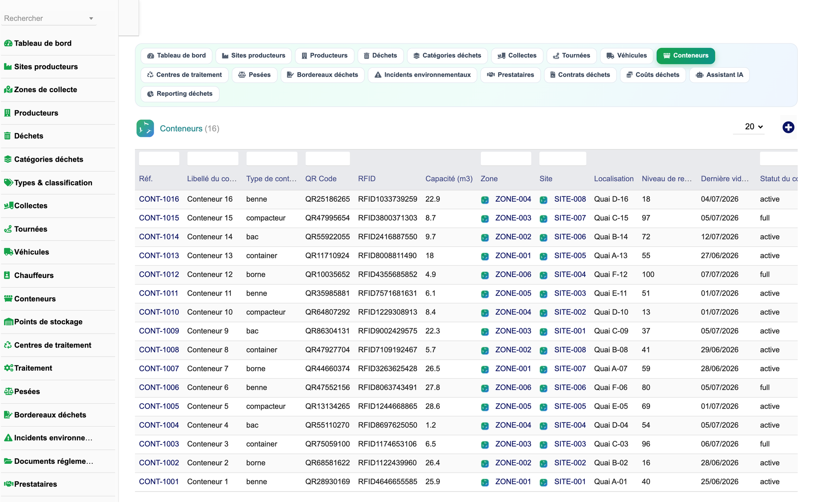Click the Documents réglementaires folder icon

pos(8,461)
